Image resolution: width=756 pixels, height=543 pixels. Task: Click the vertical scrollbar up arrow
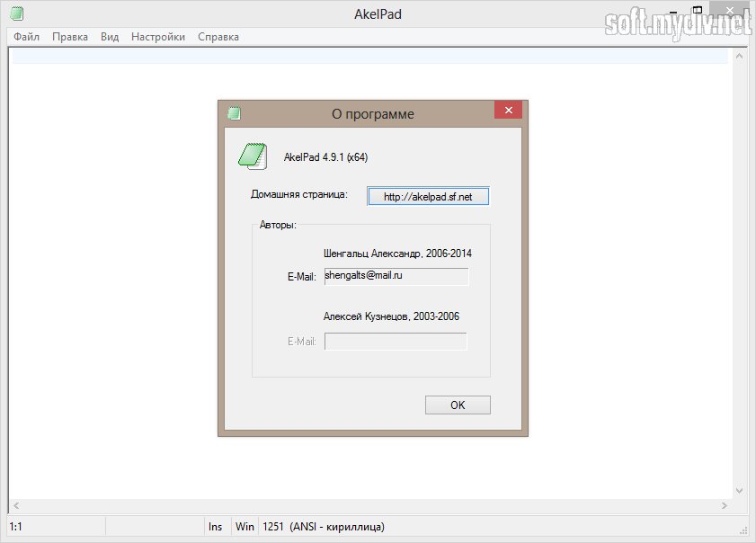(x=739, y=56)
